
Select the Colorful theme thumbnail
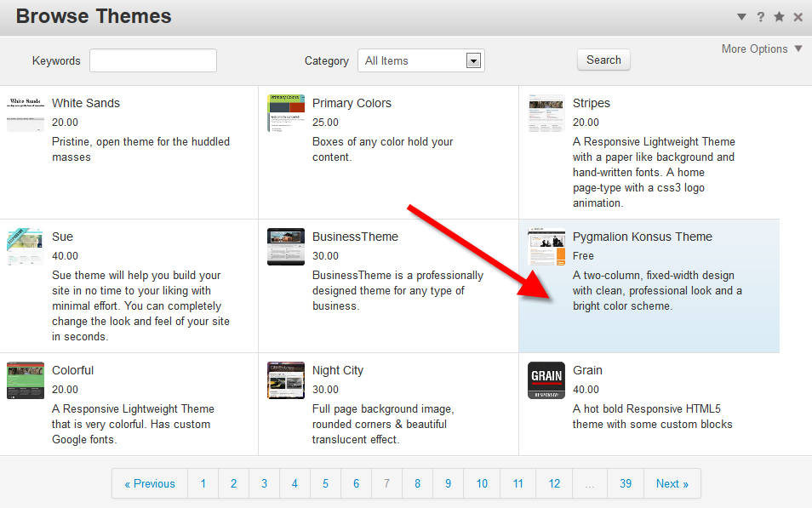coord(25,380)
